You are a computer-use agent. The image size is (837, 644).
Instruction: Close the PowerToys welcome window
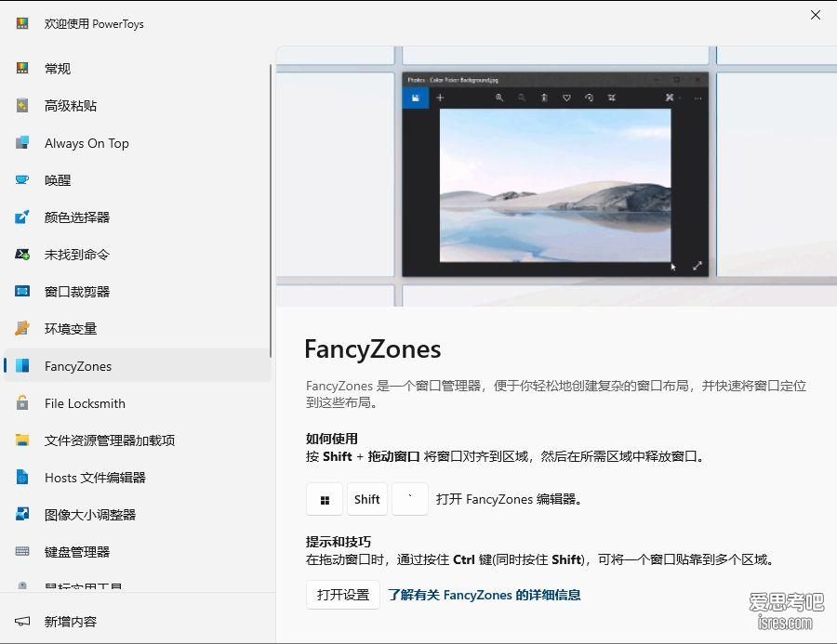tap(816, 15)
